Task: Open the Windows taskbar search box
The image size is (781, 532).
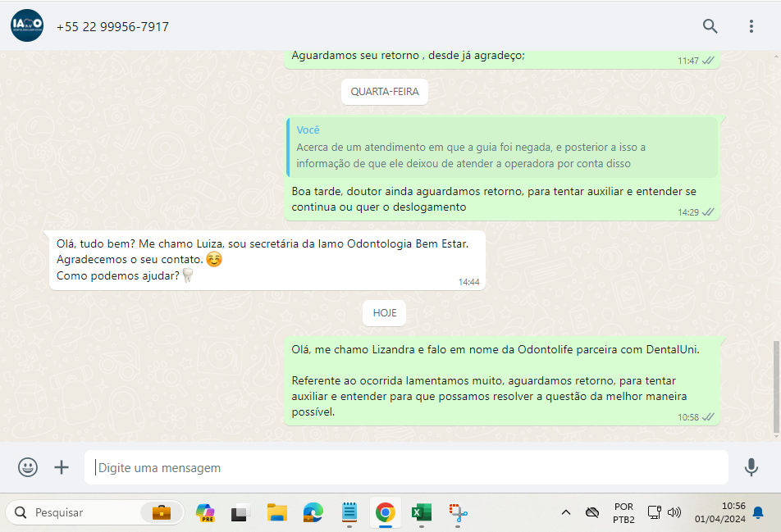Action: pyautogui.click(x=94, y=512)
